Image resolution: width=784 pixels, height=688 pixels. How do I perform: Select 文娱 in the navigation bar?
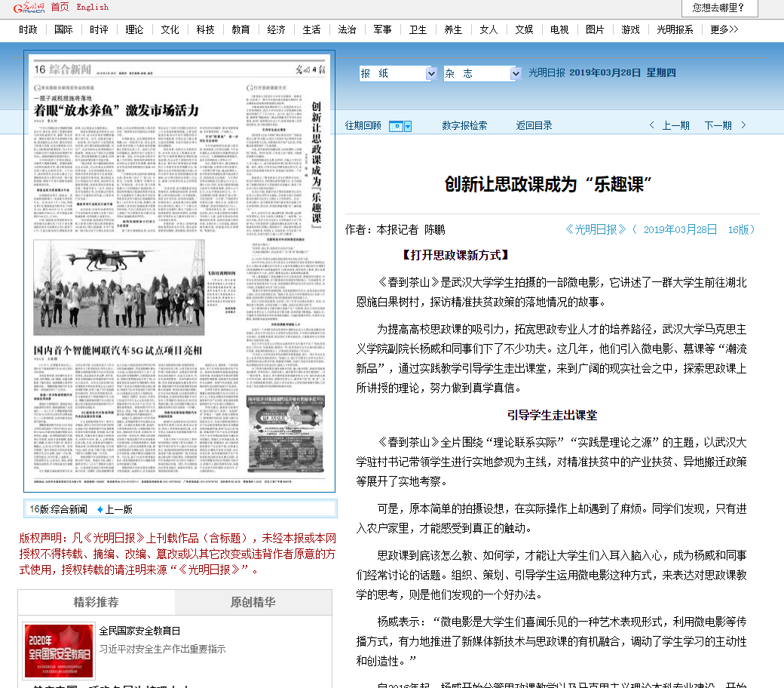point(525,30)
